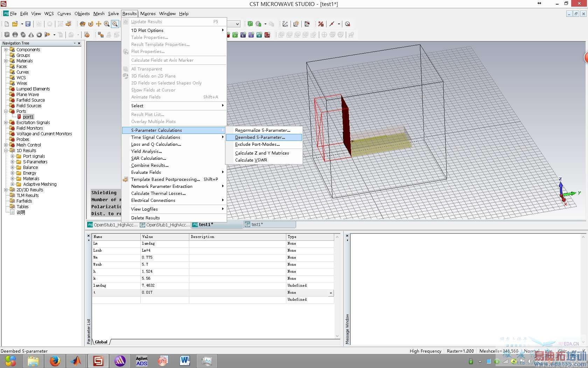This screenshot has width=588, height=368.
Task: Open dropdown arrow next to Open folder icon
Action: (22, 24)
